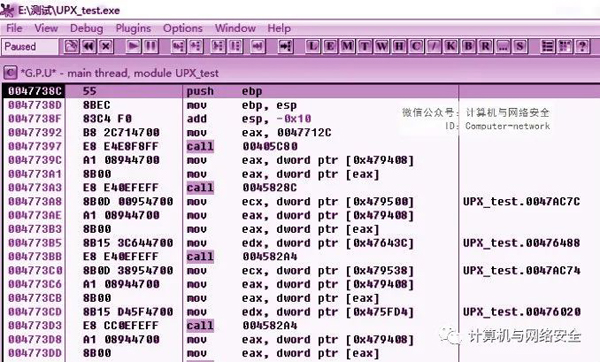Viewport: 600px width, 362px height.
Task: Close the debugged program with X icon
Action: [x=106, y=47]
